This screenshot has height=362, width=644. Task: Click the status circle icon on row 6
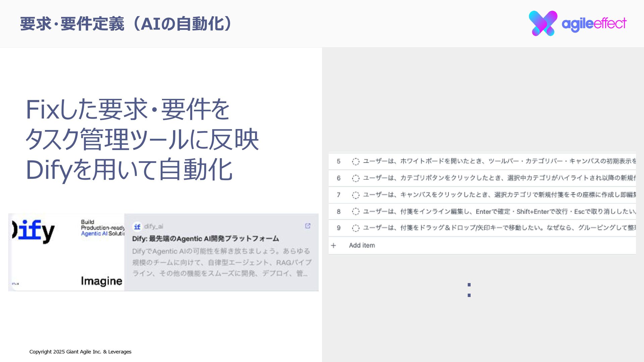(x=356, y=178)
